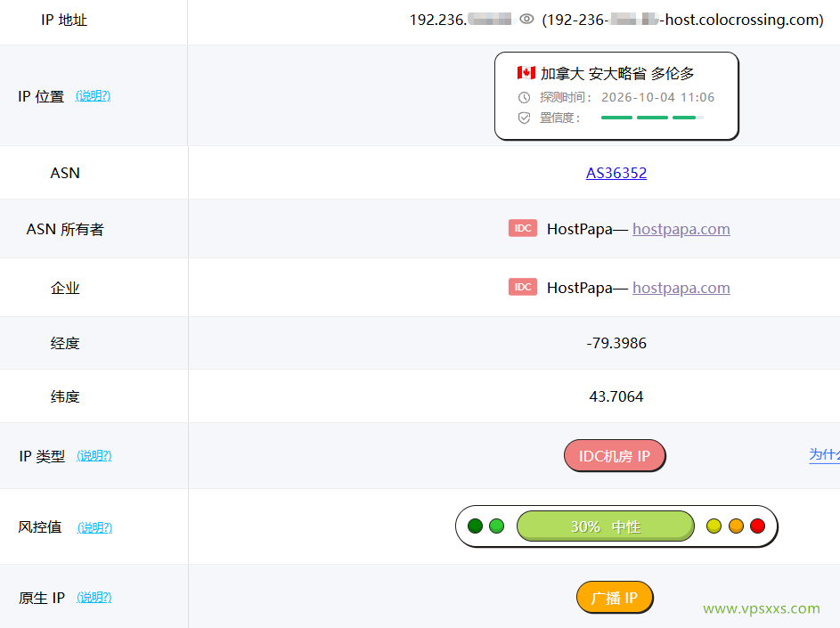Click the dark green risk dot
Screen dimensions: 840x628
[475, 526]
